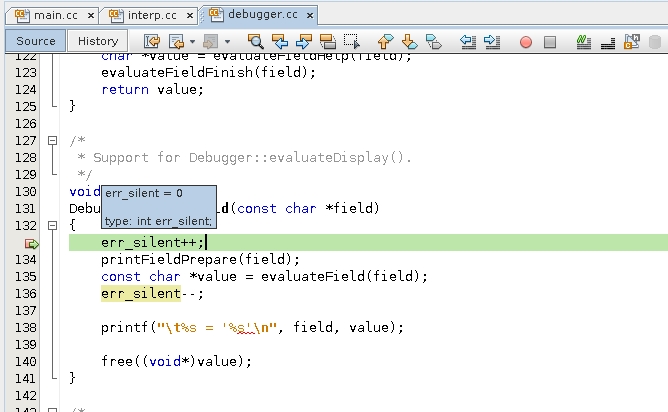Click the green N toolbar icon
The image size is (668, 412).
[583, 41]
